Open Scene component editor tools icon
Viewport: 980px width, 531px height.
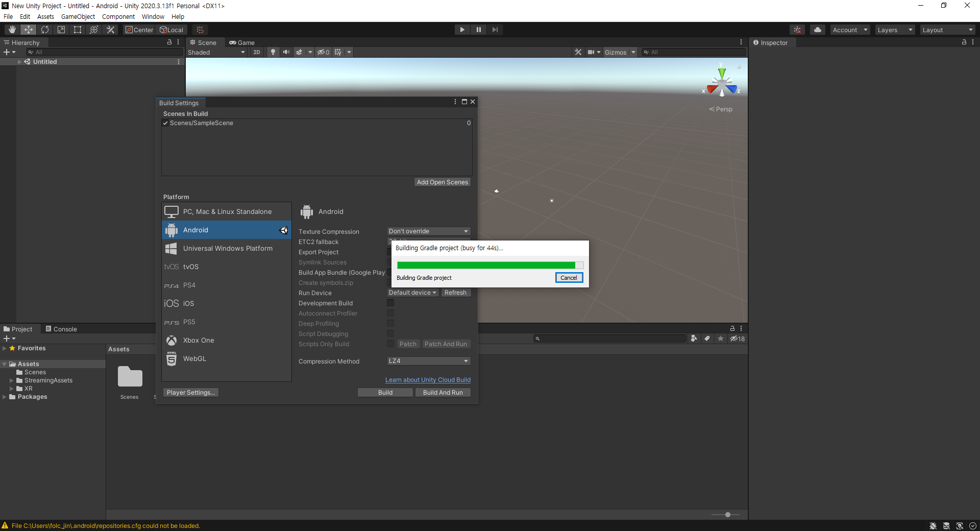[578, 52]
